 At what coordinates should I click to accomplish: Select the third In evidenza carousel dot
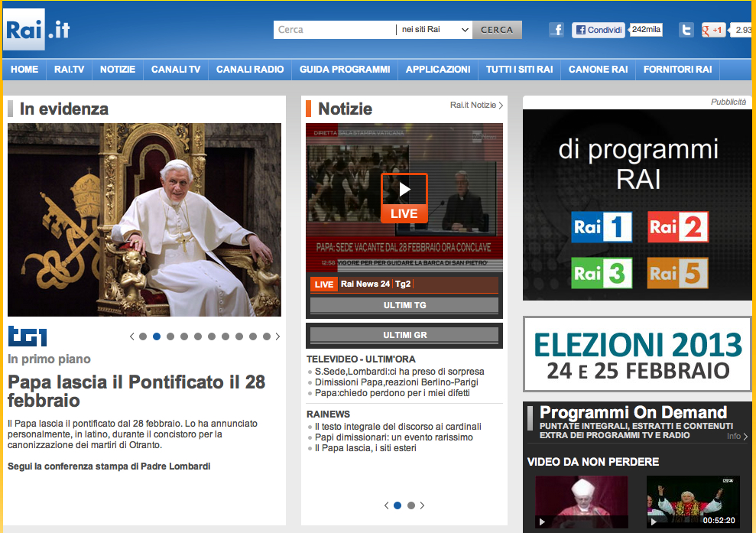170,336
